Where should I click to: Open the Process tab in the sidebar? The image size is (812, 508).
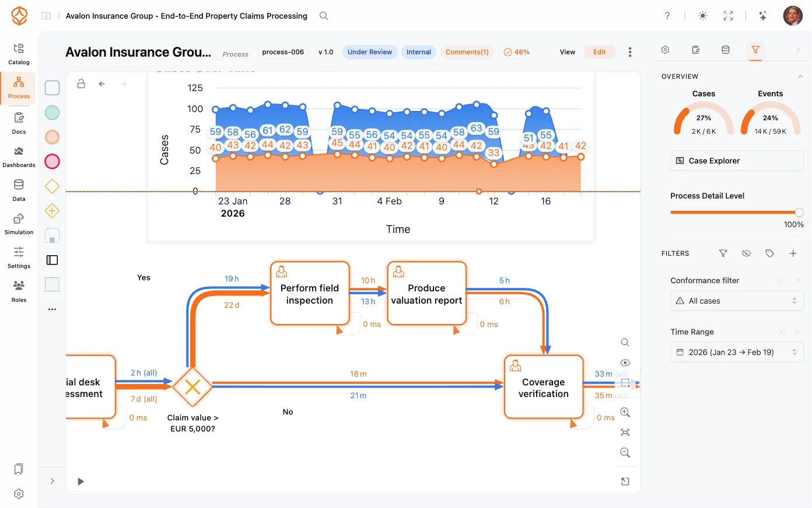[19, 88]
